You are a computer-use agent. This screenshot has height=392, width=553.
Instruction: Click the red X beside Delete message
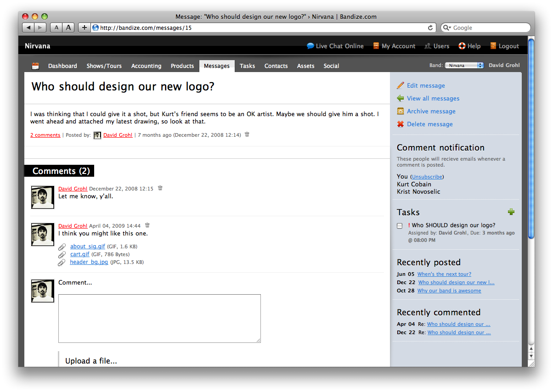tap(401, 124)
